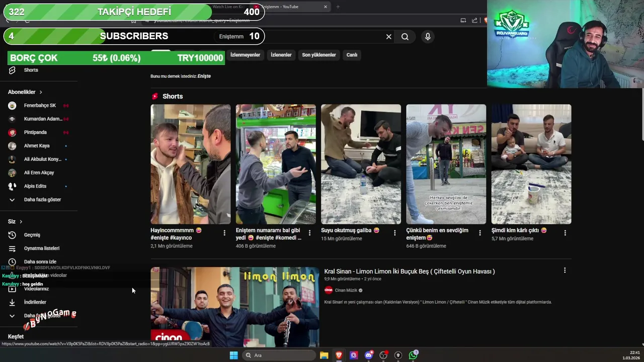This screenshot has height=362, width=644.
Task: Open options menu for Hayincommmmm short
Action: pyautogui.click(x=224, y=233)
